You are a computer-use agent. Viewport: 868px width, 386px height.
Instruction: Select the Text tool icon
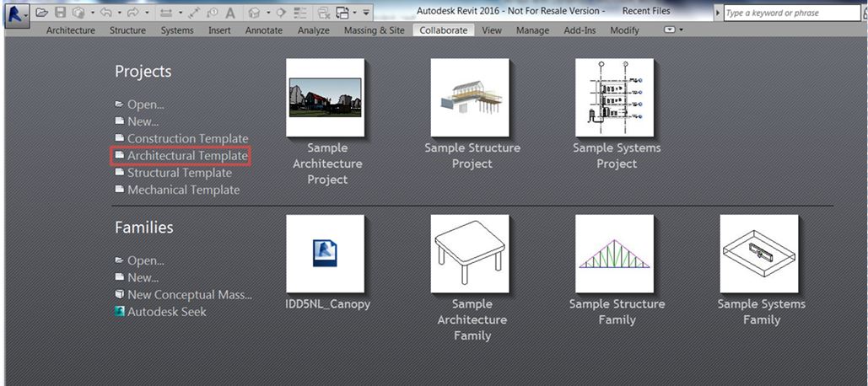click(229, 12)
